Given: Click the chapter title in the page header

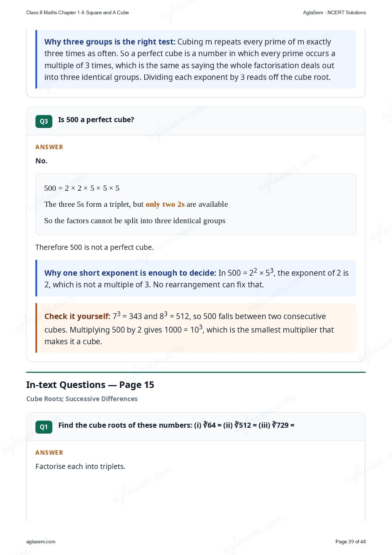Looking at the screenshot, I should pos(78,12).
